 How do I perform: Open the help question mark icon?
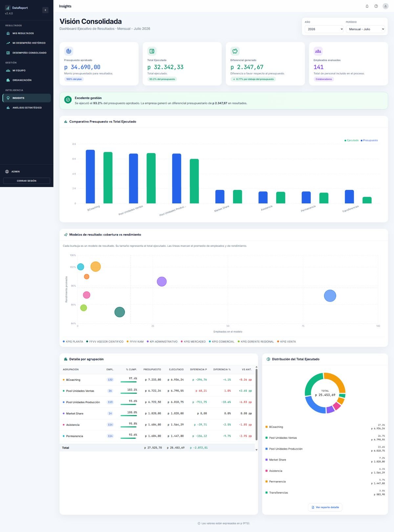(x=376, y=6)
